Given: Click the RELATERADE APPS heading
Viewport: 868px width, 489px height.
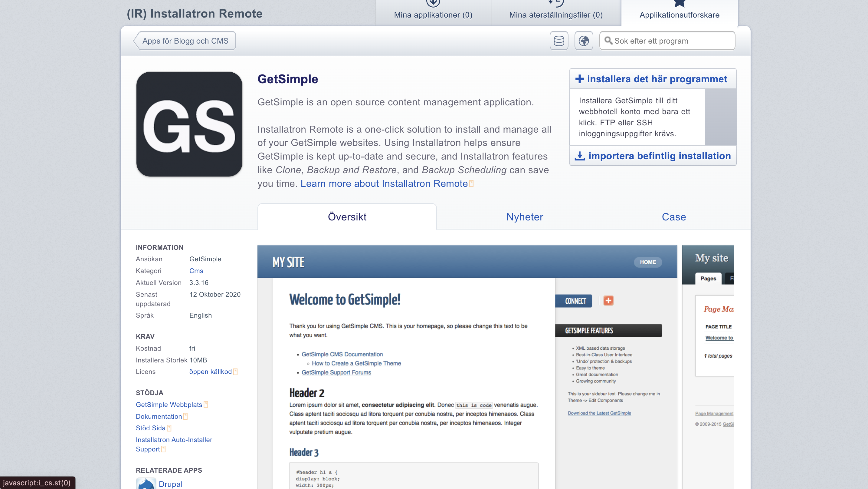Looking at the screenshot, I should (169, 471).
